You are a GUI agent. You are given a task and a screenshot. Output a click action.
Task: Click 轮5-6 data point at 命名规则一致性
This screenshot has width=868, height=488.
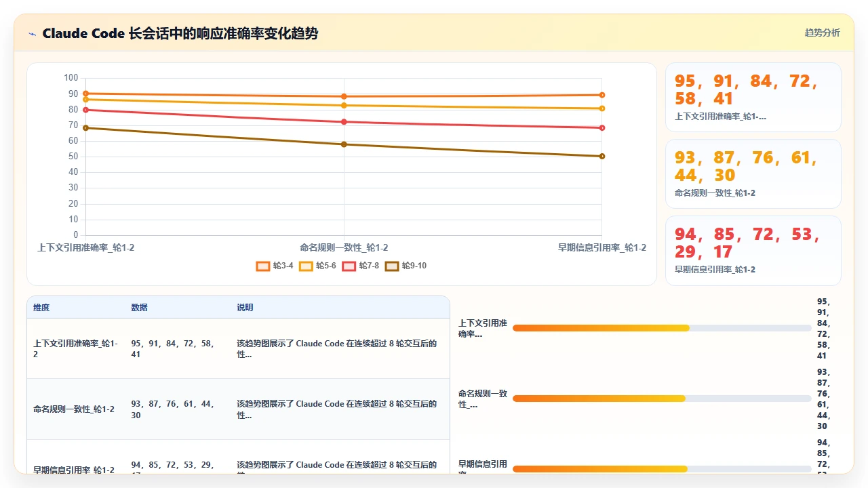click(344, 105)
